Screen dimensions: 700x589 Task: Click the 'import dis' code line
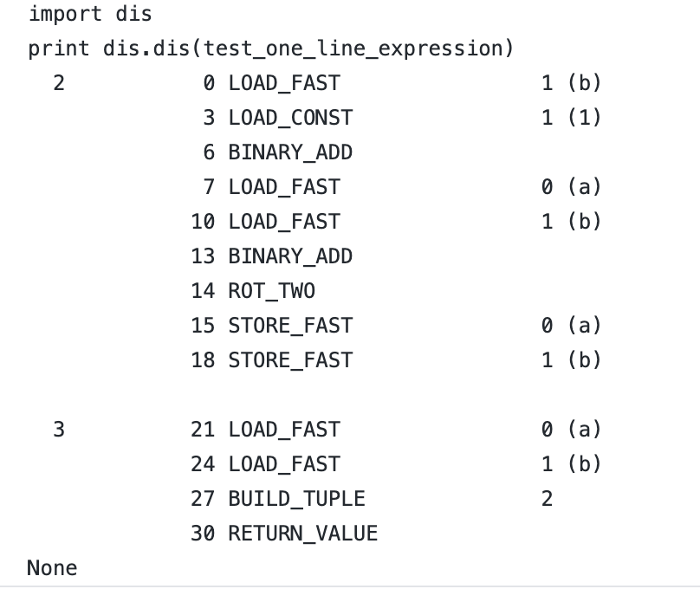coord(90,14)
